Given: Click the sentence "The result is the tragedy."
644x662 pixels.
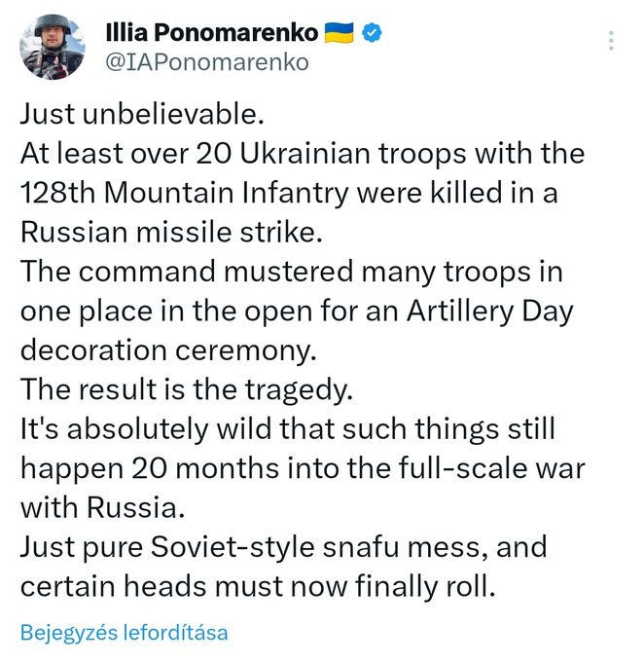Looking at the screenshot, I should tap(187, 389).
